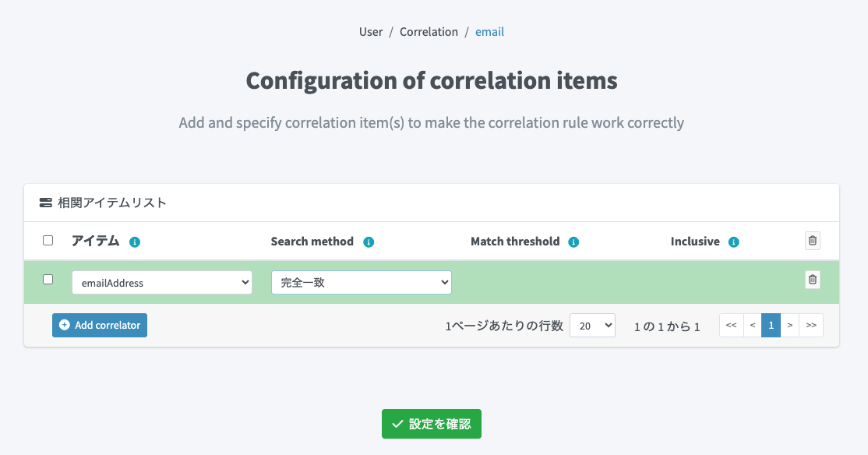Open the emailAddress item dropdown
This screenshot has height=455, width=868.
(x=162, y=283)
